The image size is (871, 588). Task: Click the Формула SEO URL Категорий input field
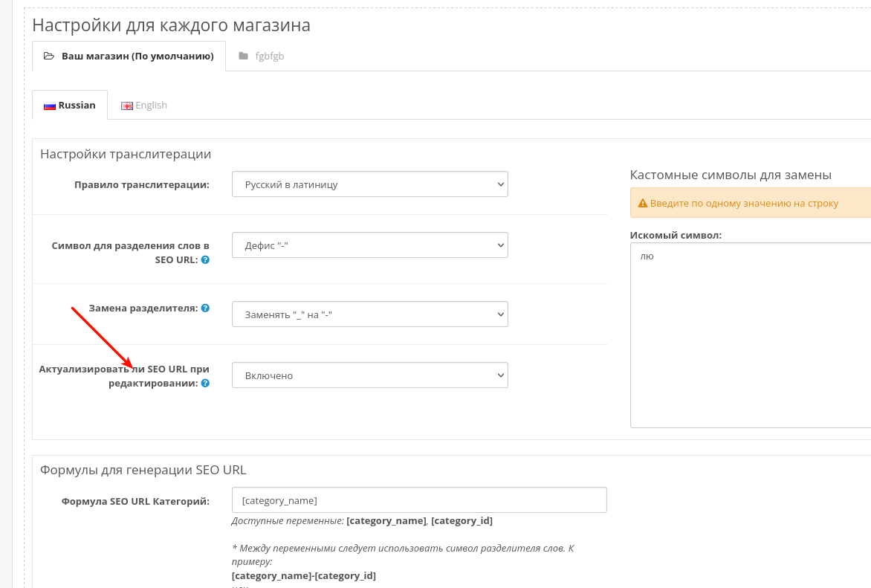[x=419, y=500]
